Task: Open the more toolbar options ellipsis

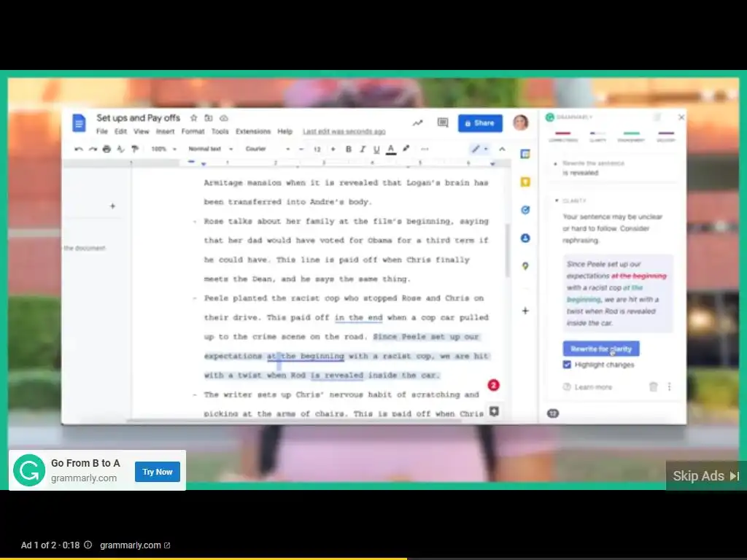Action: [425, 149]
